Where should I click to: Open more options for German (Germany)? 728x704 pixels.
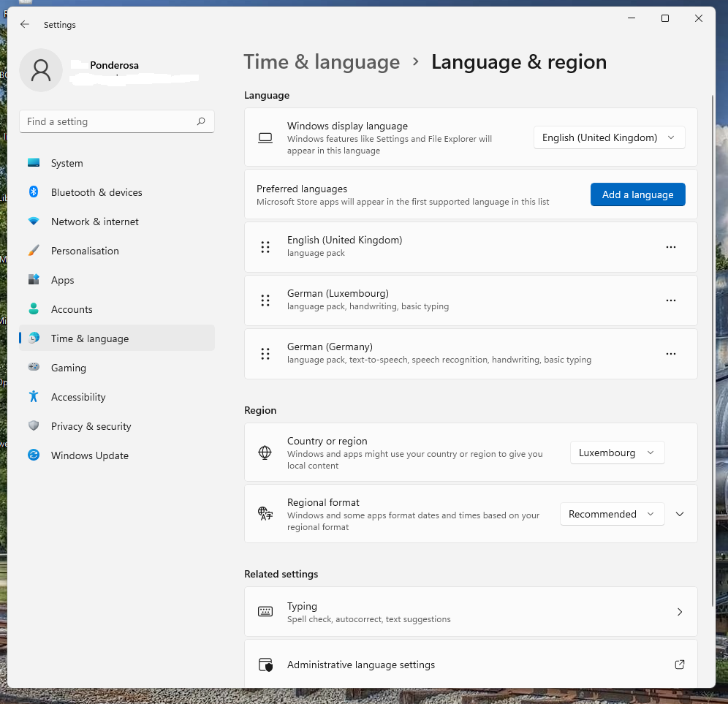(670, 354)
